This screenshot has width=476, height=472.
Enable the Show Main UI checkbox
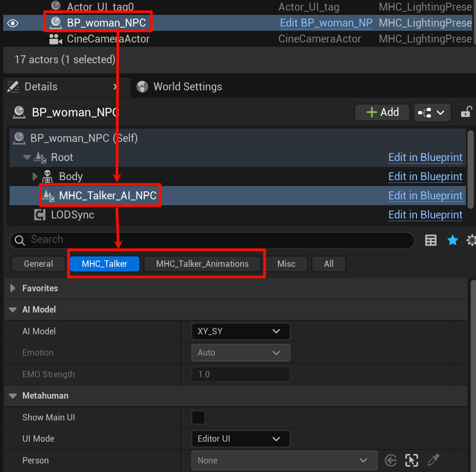click(x=198, y=417)
